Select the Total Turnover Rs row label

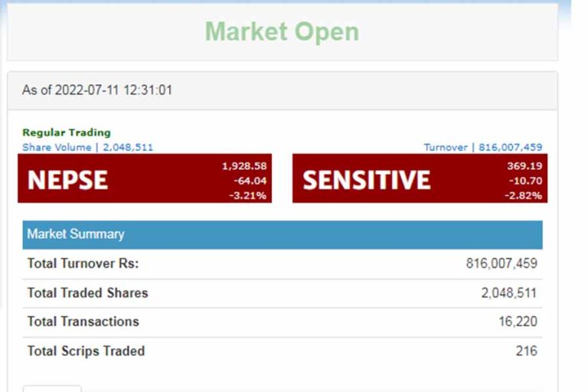tap(83, 263)
